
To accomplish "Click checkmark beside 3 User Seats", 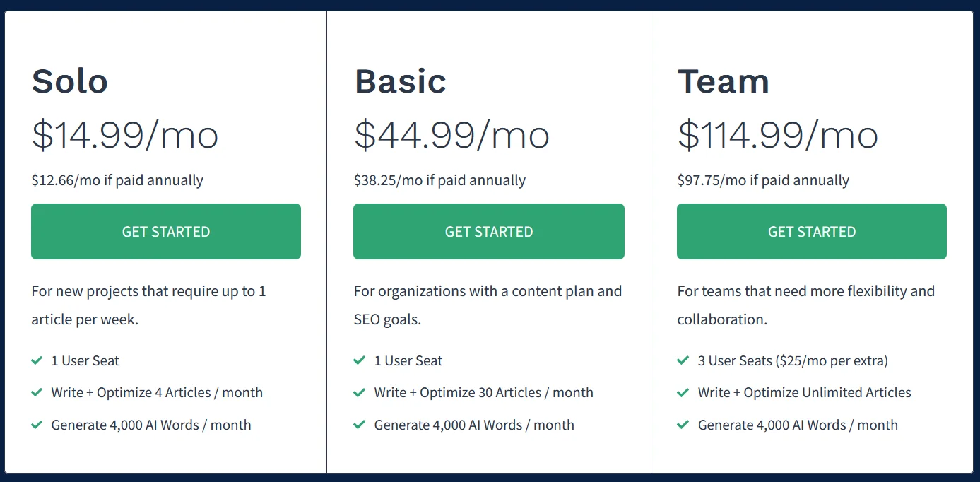I will (x=683, y=360).
